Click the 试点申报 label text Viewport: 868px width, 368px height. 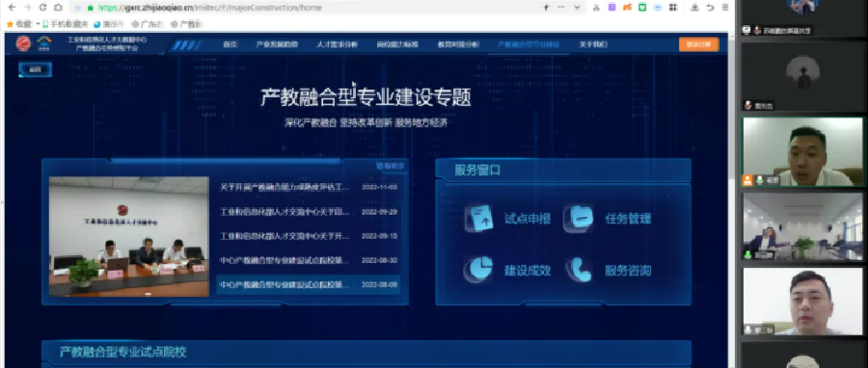(x=528, y=219)
